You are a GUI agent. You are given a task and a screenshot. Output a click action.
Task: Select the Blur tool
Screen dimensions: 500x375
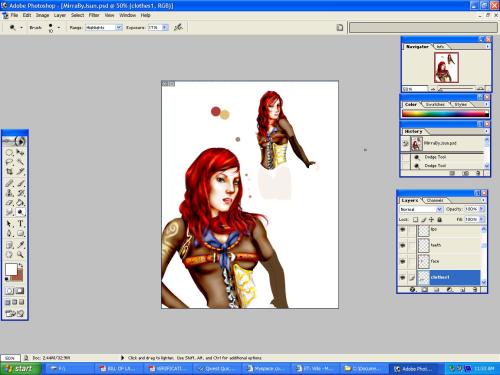[9, 212]
